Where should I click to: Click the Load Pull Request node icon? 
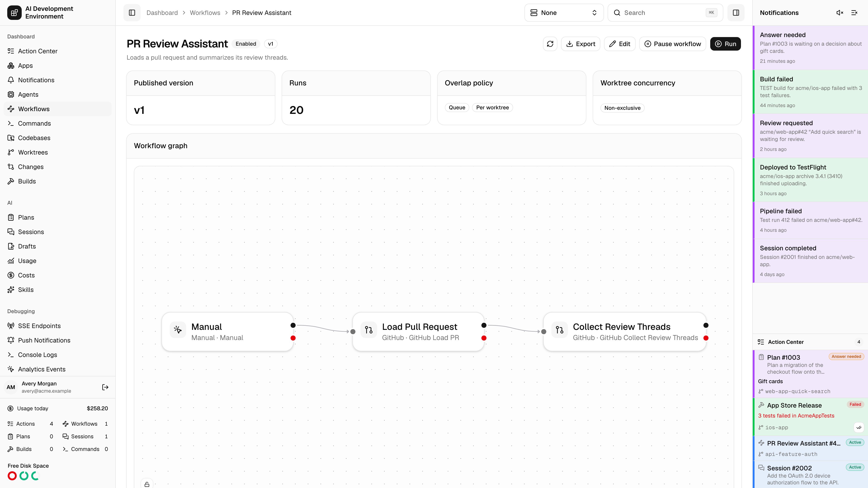coord(369,329)
